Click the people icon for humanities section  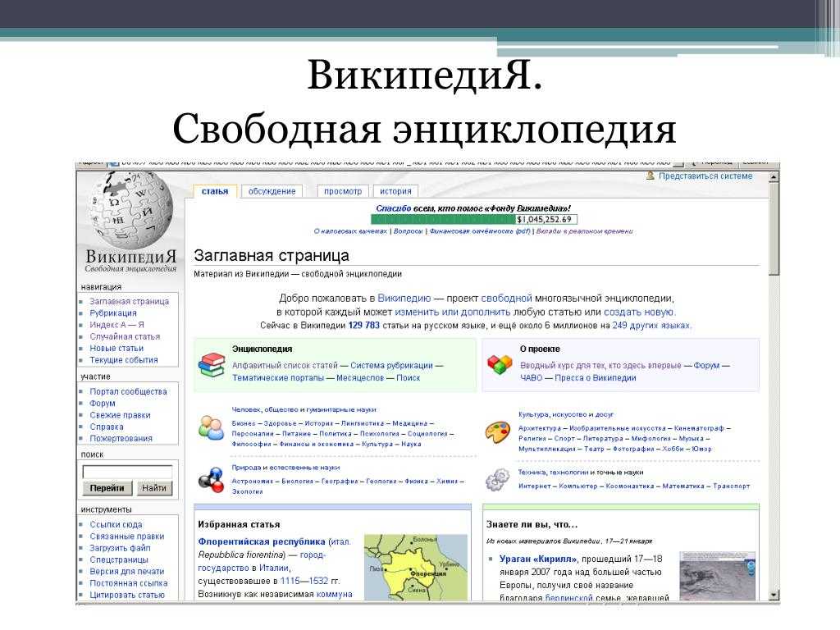coord(211,427)
